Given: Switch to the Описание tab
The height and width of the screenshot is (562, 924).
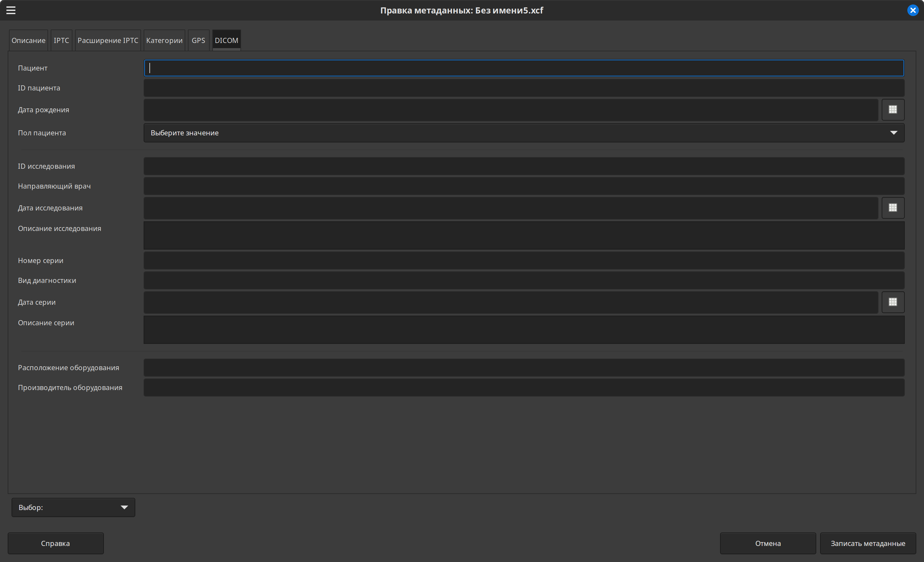Looking at the screenshot, I should pos(29,40).
